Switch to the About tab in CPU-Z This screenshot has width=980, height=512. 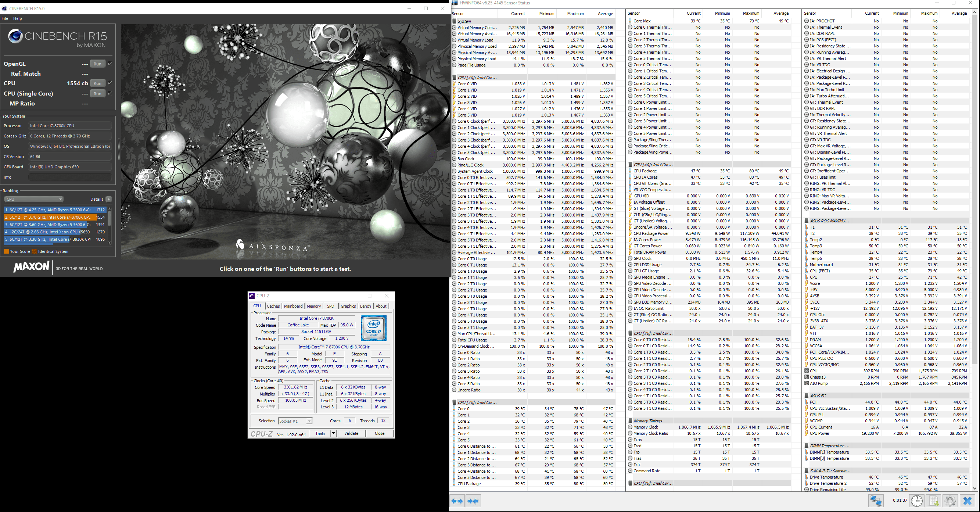[x=381, y=306]
